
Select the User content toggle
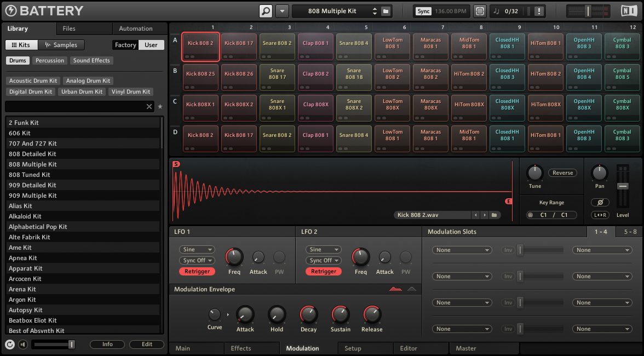151,45
